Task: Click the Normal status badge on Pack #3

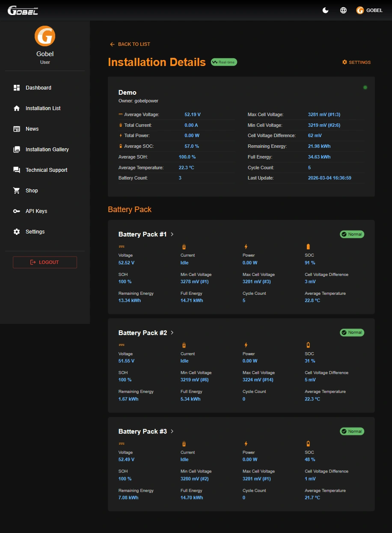Action: 352,431
